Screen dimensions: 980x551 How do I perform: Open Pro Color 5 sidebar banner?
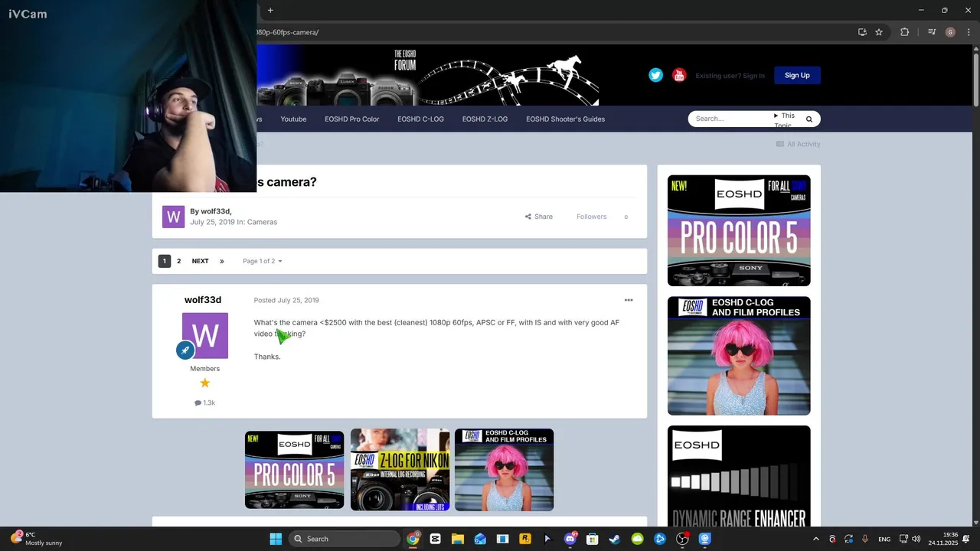pyautogui.click(x=739, y=230)
